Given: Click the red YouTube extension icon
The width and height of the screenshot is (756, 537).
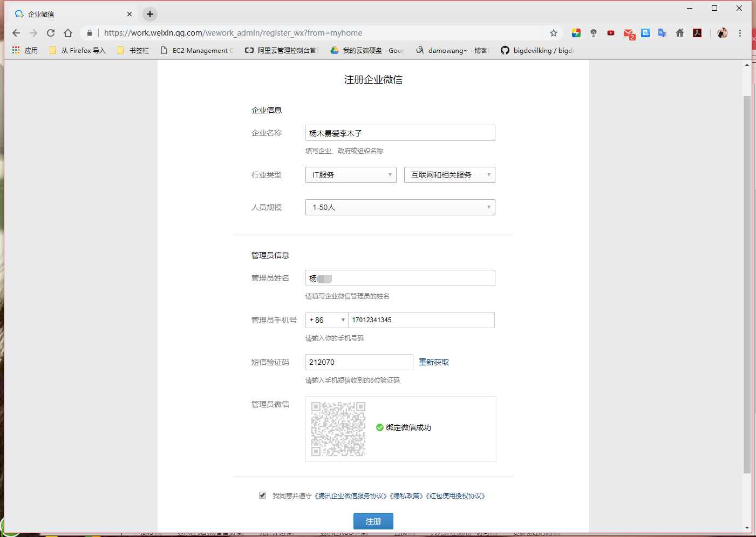Looking at the screenshot, I should coord(611,33).
